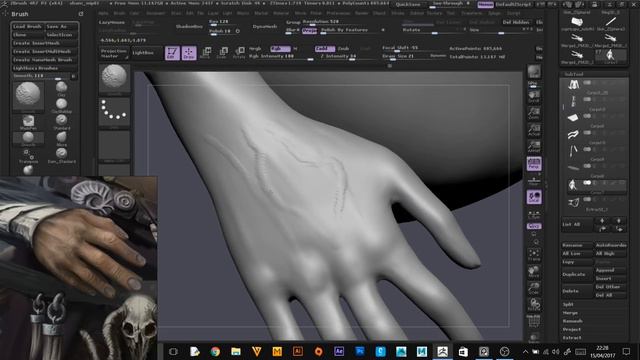Viewport: 640px width, 360px height.
Task: Dock the Brush palette icon
Action: 81,13
